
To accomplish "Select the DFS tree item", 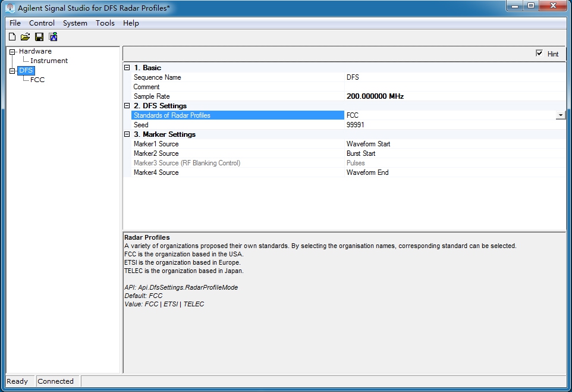I will pos(26,70).
